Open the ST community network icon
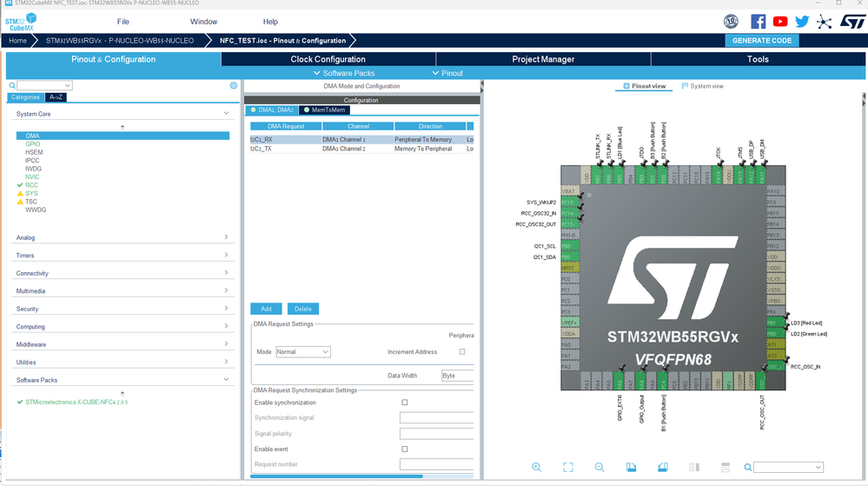Screen dimensions: 868x486 pos(825,22)
